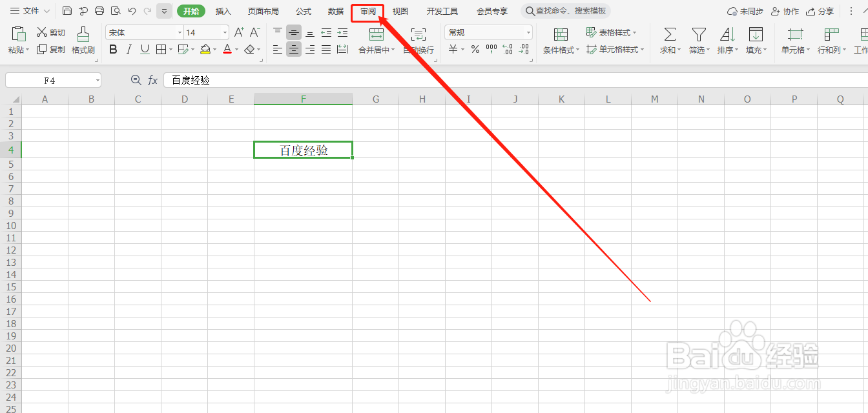Screen dimensions: 868x413
Task: Expand the font color dropdown arrow
Action: point(236,49)
